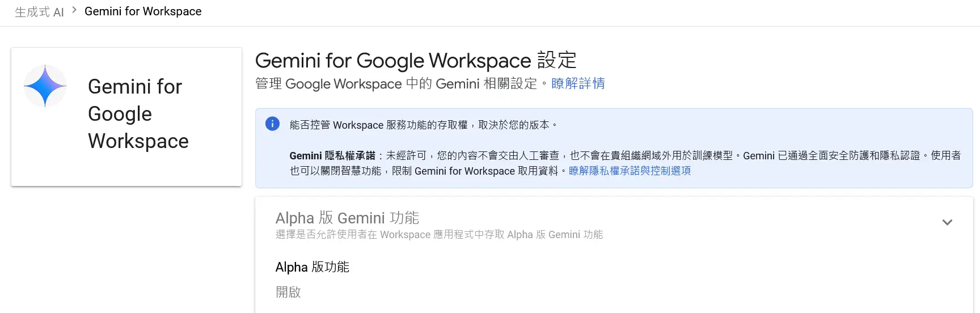Click the bold Gemini 隱私權承諾 text
Image resolution: width=980 pixels, height=313 pixels.
tap(332, 155)
